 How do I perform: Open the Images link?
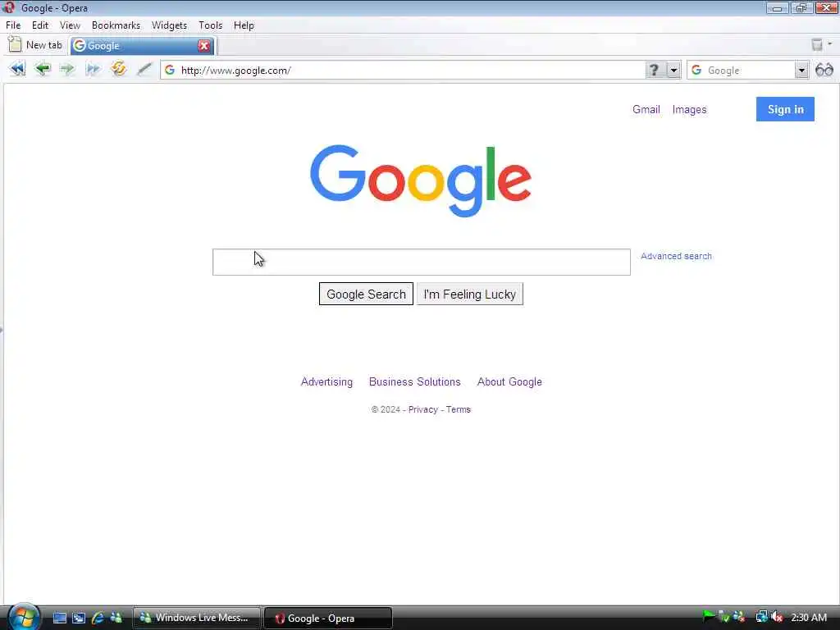689,109
